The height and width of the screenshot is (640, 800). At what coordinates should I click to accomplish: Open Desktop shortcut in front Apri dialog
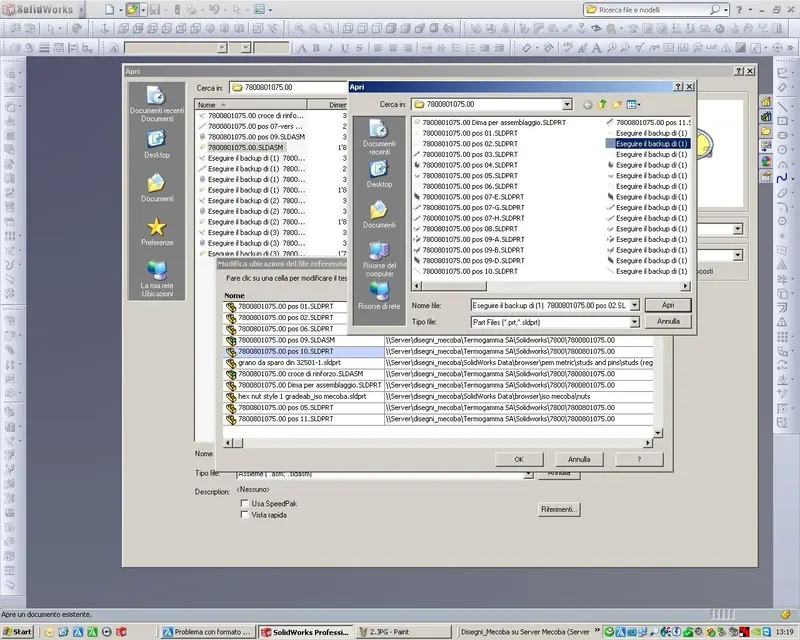[379, 174]
